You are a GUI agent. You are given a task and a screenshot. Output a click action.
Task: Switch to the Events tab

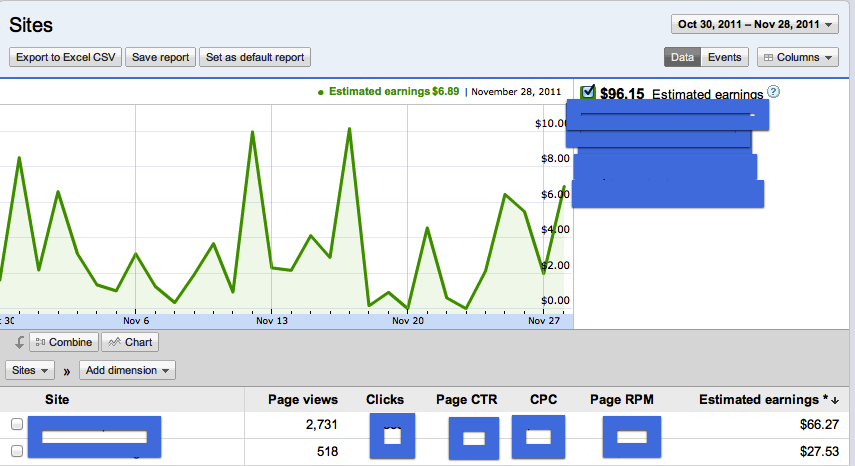pyautogui.click(x=725, y=57)
